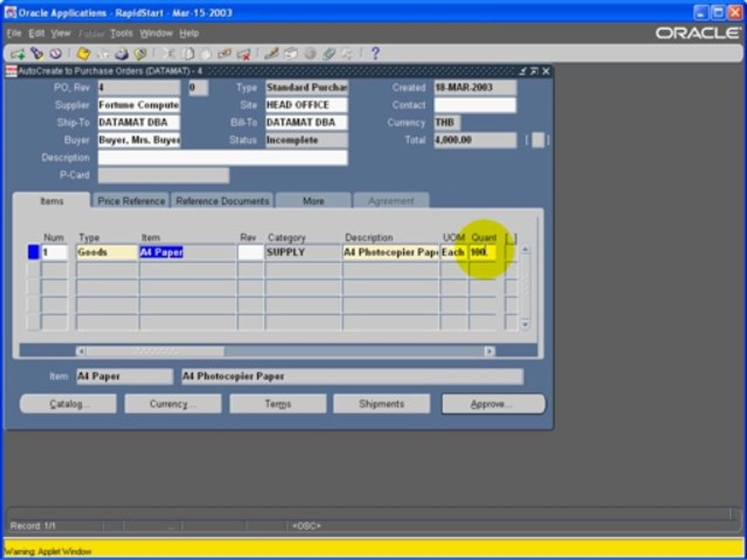Click the items grid vertical scroll-down arrow

pos(525,324)
